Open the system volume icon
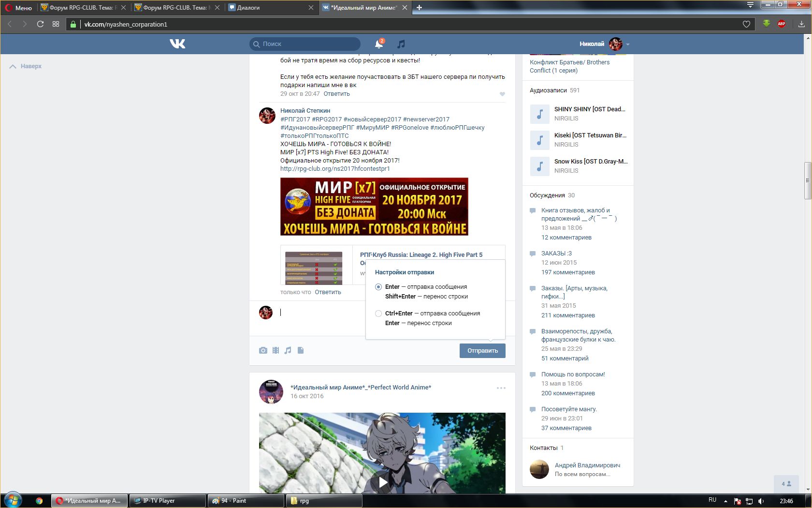The image size is (812, 508). coord(761,501)
